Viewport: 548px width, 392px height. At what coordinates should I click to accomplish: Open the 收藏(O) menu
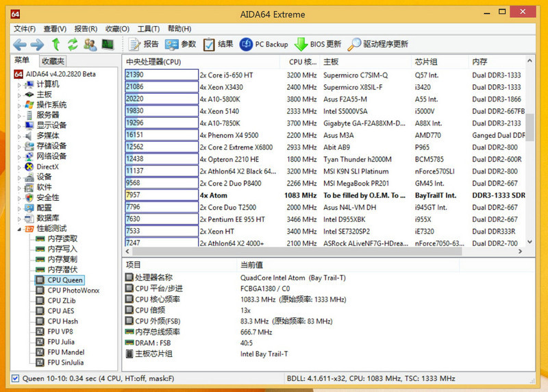pyautogui.click(x=117, y=29)
